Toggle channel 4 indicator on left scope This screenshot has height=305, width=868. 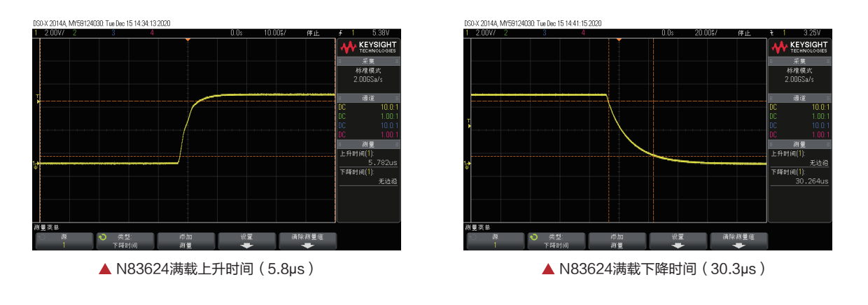pos(151,33)
